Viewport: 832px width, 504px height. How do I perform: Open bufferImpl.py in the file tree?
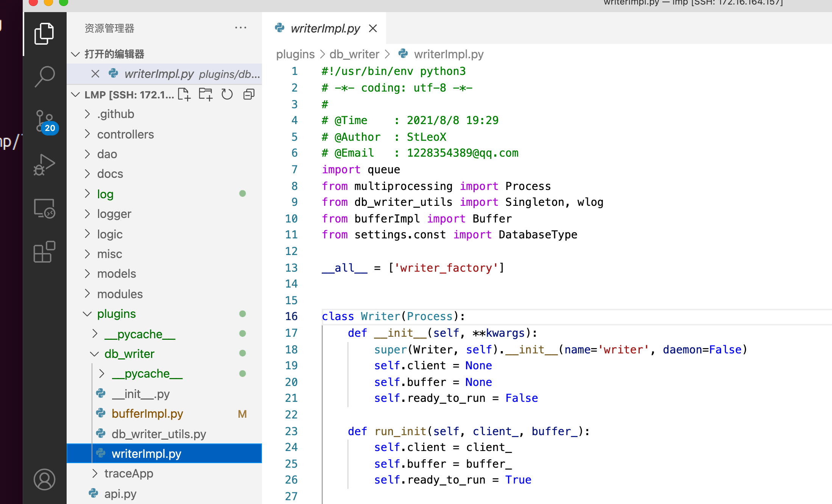tap(147, 414)
